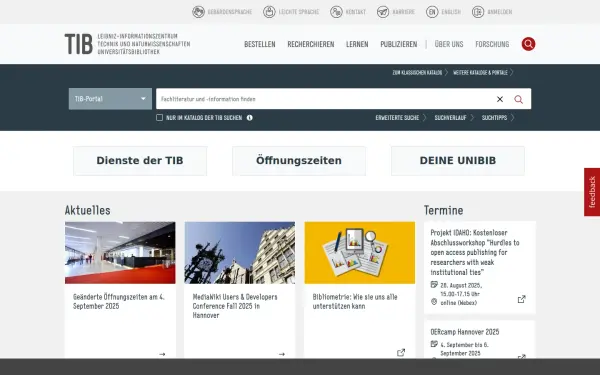
Task: Open the Forschung menu
Action: [x=492, y=44]
